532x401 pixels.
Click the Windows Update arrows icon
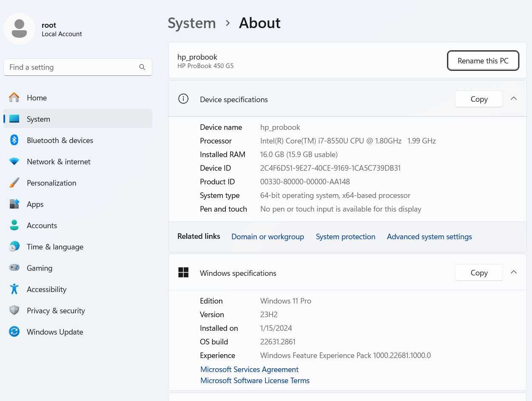point(14,332)
